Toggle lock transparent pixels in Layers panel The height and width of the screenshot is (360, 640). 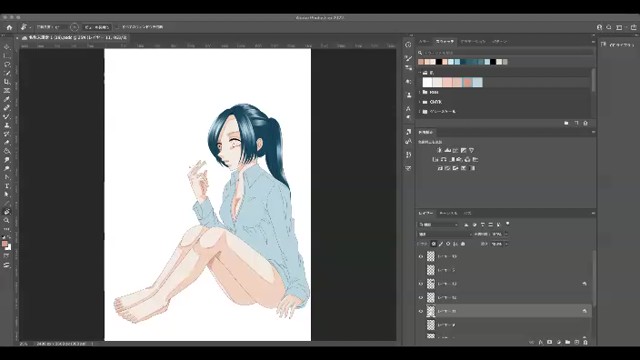[433, 244]
